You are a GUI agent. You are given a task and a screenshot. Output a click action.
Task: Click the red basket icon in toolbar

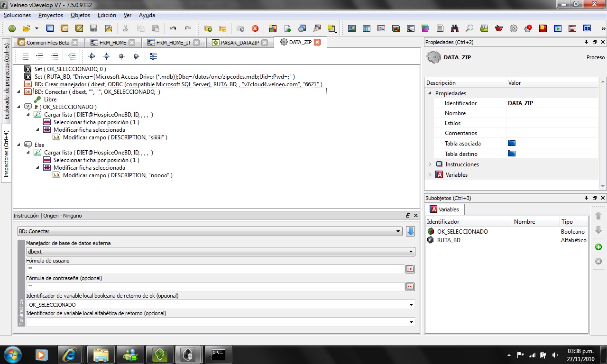(x=499, y=28)
